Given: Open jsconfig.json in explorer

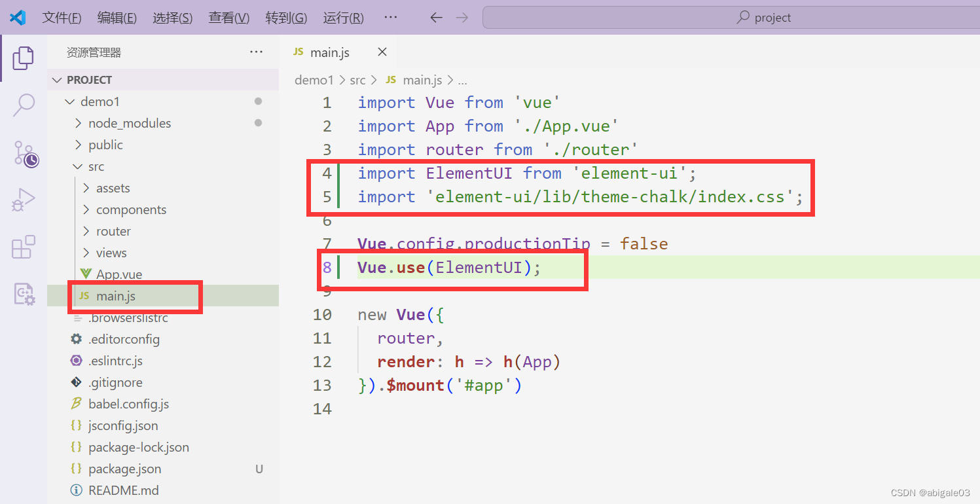Looking at the screenshot, I should pyautogui.click(x=163, y=425).
